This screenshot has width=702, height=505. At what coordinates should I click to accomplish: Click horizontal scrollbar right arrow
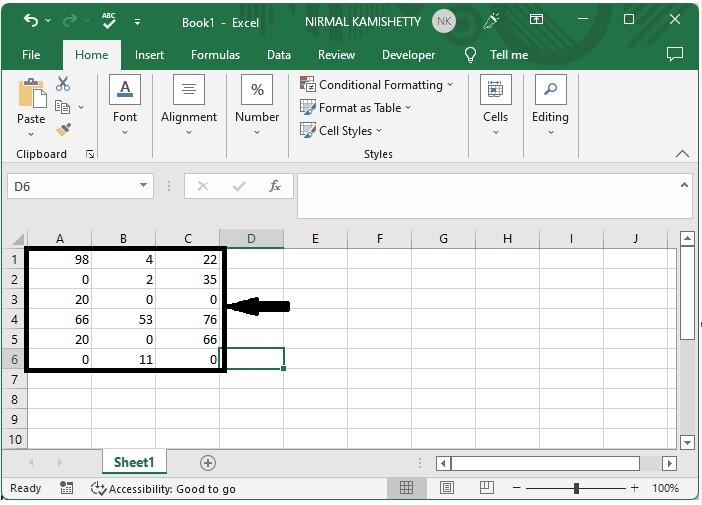pyautogui.click(x=669, y=463)
